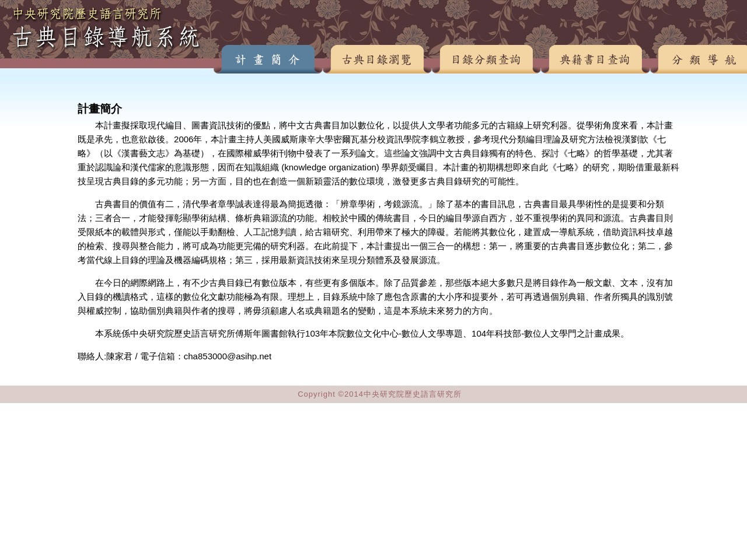Click the copyright notice in footer
The image size is (747, 560).
[379, 394]
